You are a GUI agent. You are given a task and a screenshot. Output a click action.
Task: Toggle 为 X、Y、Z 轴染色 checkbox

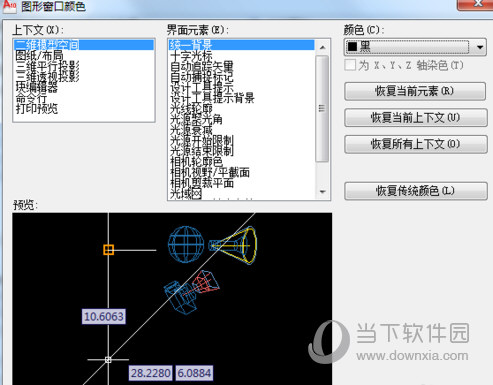pos(350,65)
